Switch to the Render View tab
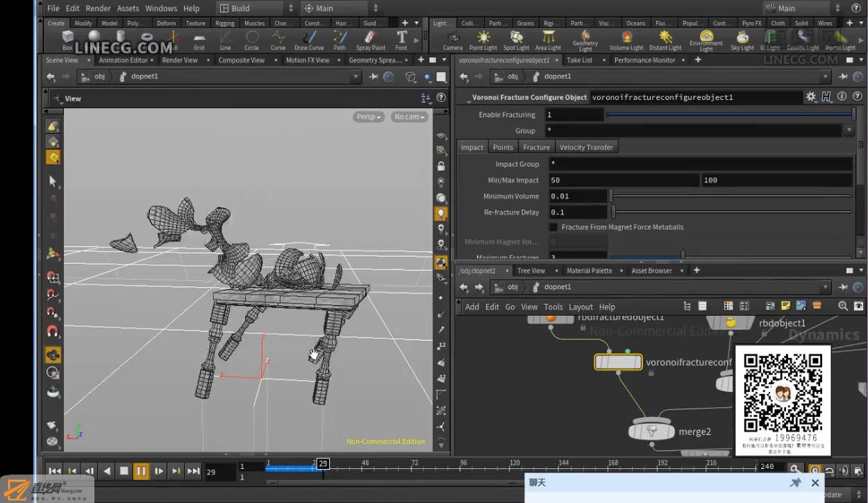 [180, 60]
